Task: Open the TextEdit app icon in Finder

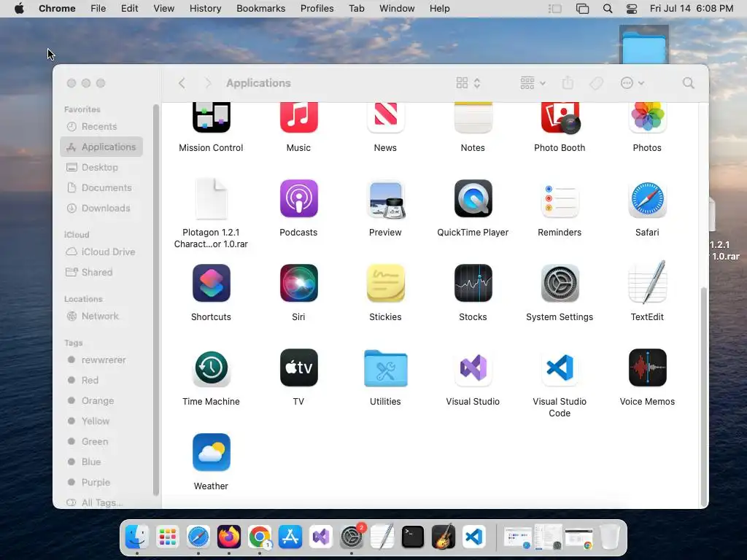Action: pos(647,283)
